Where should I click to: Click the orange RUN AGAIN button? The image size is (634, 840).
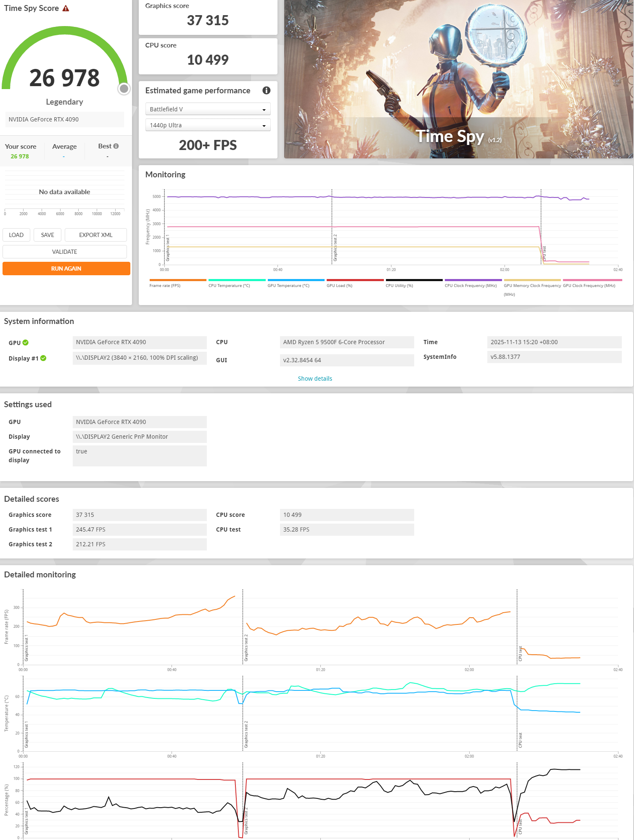click(66, 269)
